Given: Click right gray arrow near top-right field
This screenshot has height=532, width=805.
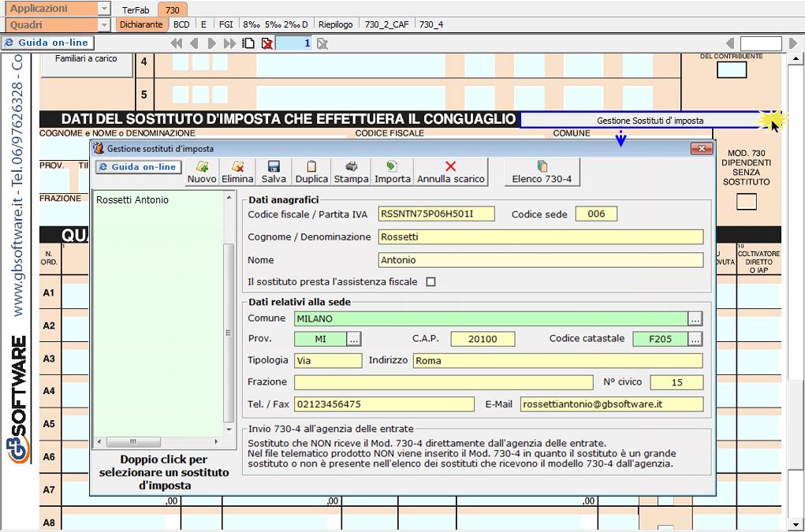Looking at the screenshot, I should click(792, 43).
